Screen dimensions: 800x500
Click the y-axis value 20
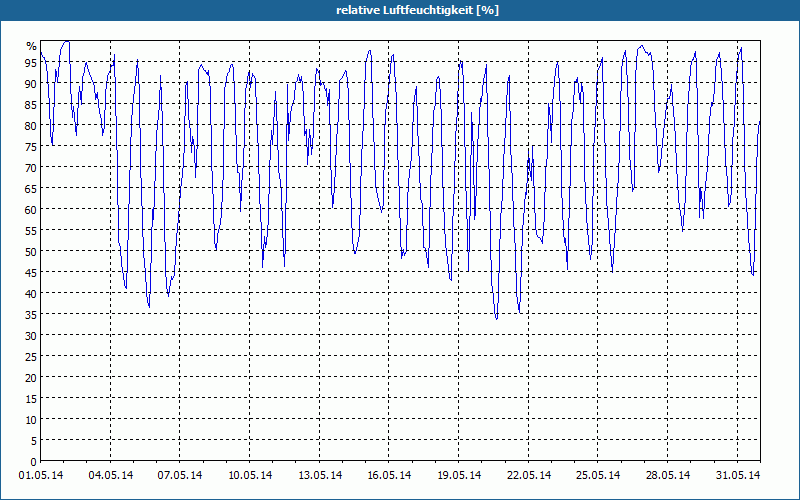click(x=31, y=378)
